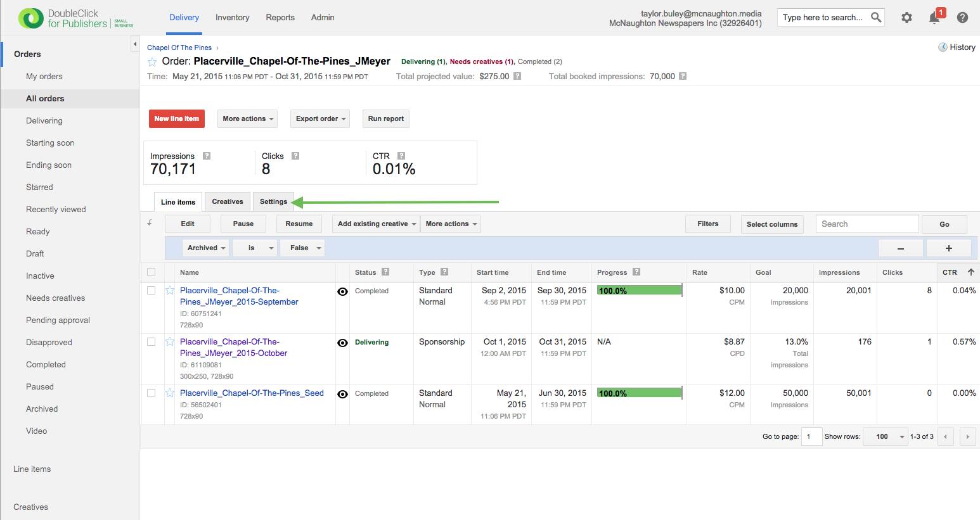Click the Impressions help icon
Screen dimensions: 980x520
pos(207,156)
